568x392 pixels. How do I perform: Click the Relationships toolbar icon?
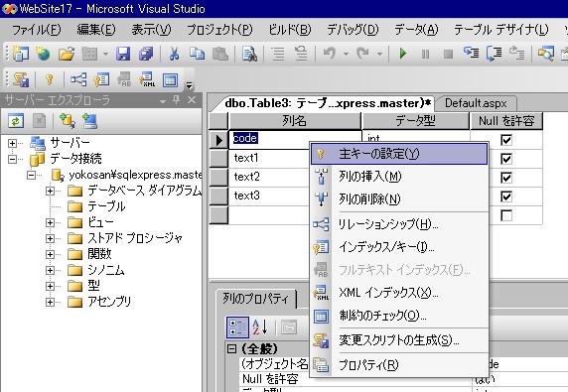(x=78, y=79)
